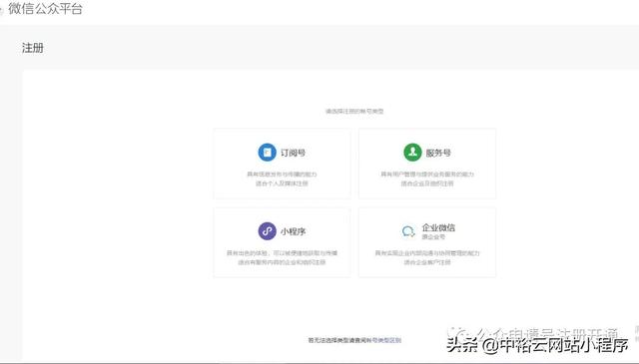Click the first description line under 企业微信
Viewport: 639px width, 364px height.
click(x=427, y=253)
